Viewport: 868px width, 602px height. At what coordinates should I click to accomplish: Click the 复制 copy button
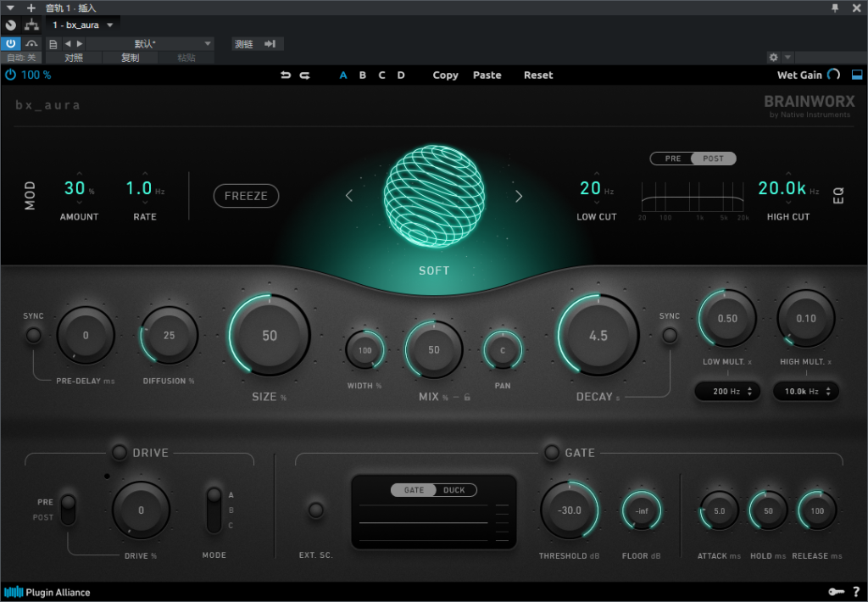[x=130, y=58]
